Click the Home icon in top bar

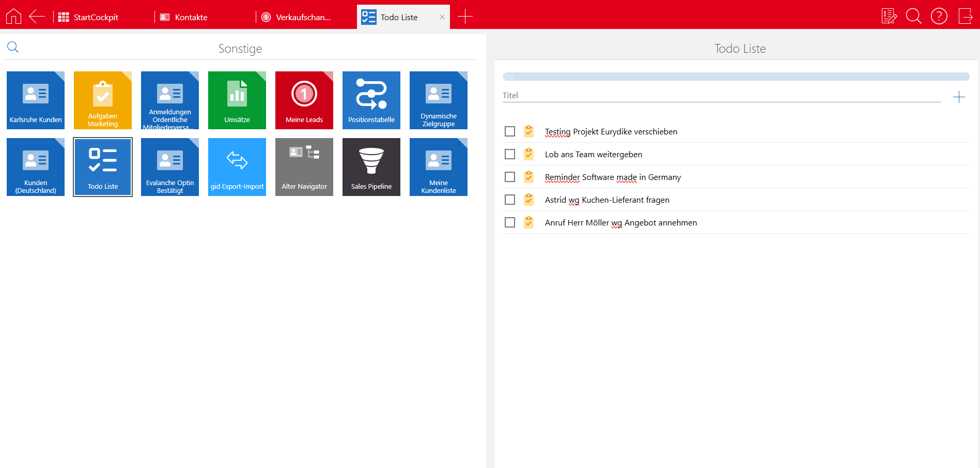pos(13,17)
